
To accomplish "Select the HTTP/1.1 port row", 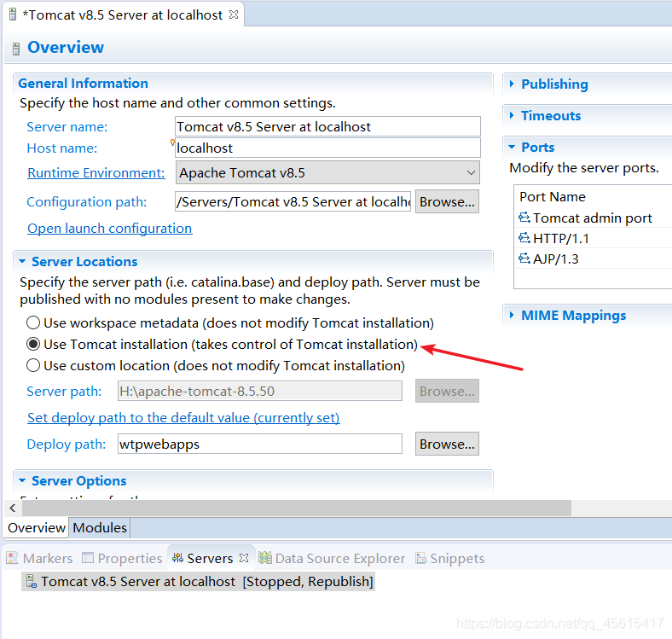I will [x=594, y=238].
